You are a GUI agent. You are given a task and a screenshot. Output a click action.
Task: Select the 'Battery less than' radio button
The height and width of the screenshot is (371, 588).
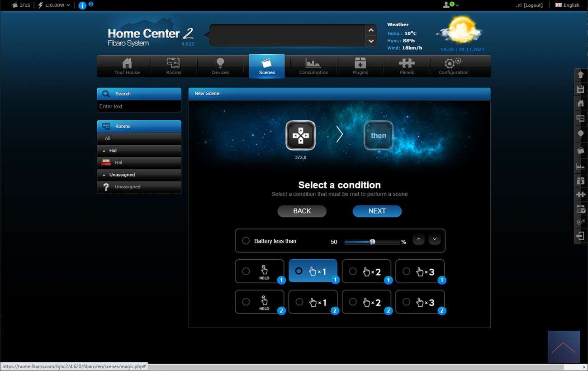tap(246, 241)
